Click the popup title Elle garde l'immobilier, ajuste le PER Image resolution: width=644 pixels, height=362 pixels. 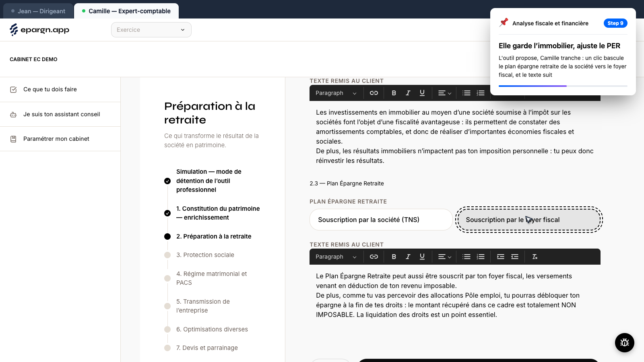pos(559,46)
